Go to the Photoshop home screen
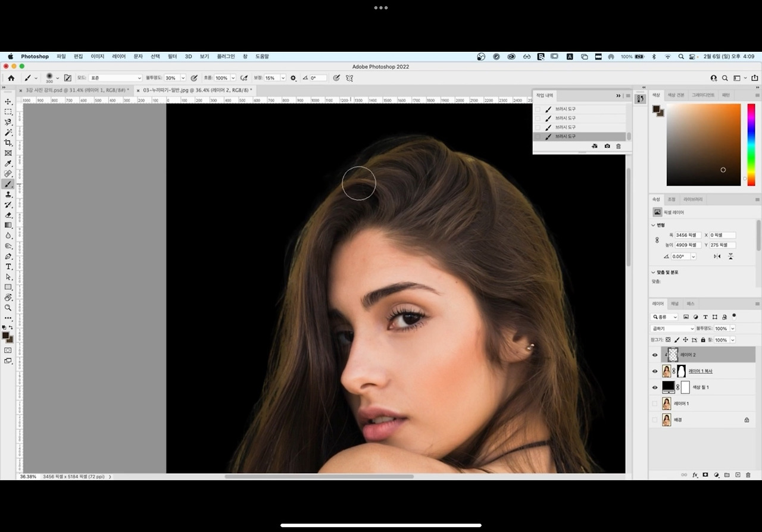 (11, 78)
